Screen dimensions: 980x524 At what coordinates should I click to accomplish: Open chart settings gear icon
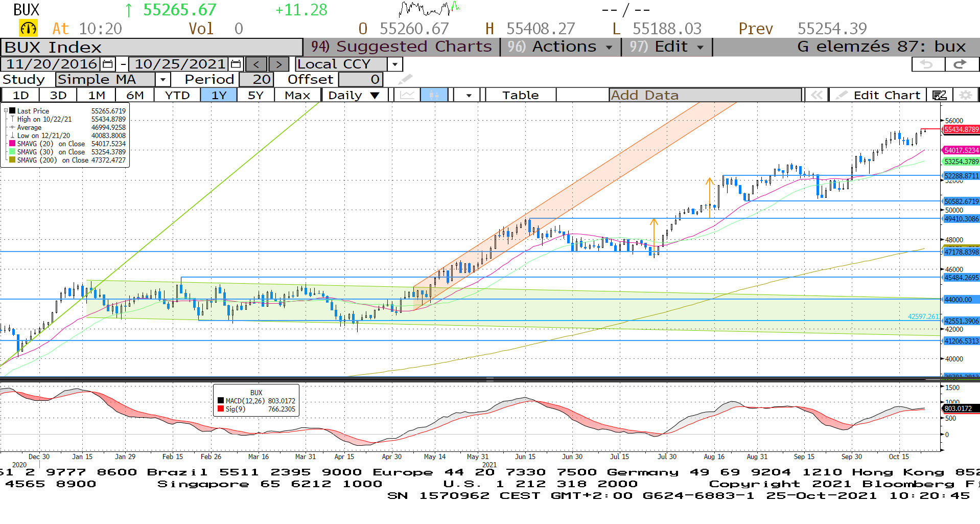tap(965, 95)
